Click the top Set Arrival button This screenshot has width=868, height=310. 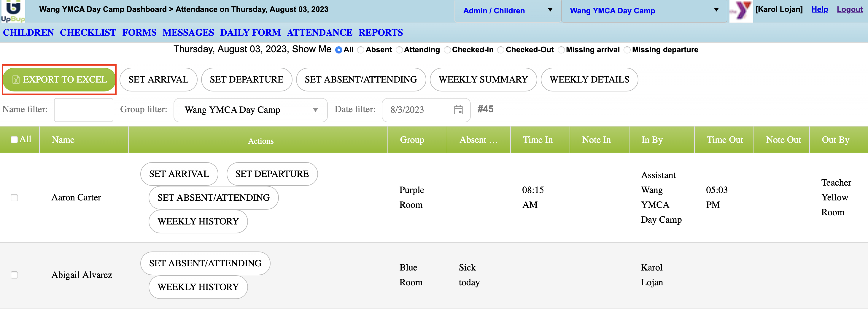[158, 80]
